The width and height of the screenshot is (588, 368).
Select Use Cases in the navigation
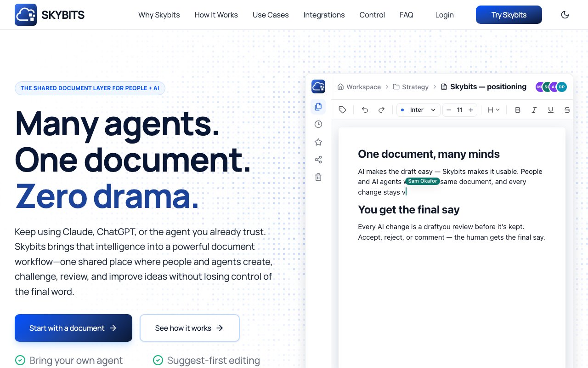coord(271,15)
